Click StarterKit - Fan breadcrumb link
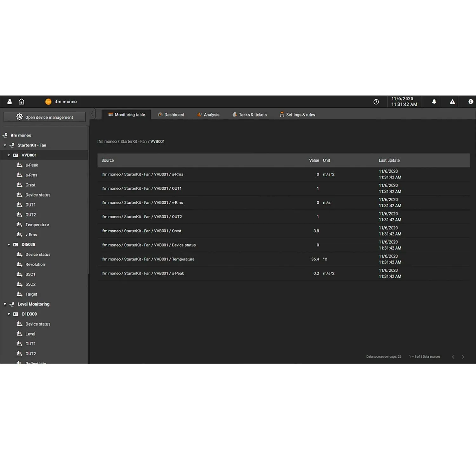This screenshot has height=476, width=476. 133,142
